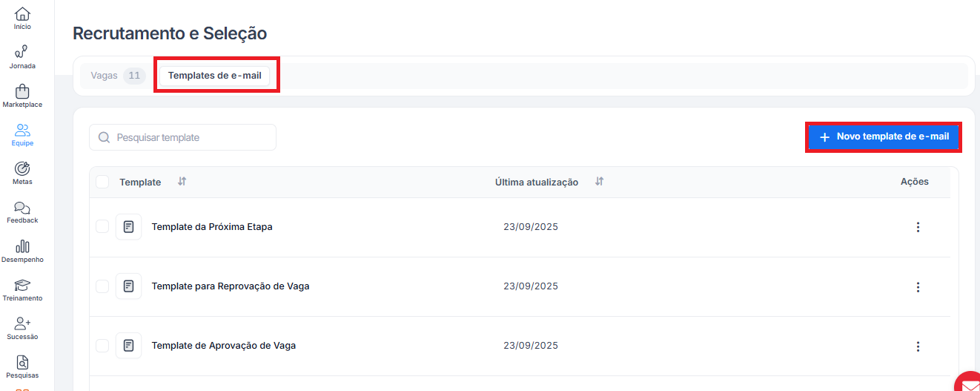Tick checkbox for Template da Próxima Etapa
The image size is (980, 391).
coord(102,226)
